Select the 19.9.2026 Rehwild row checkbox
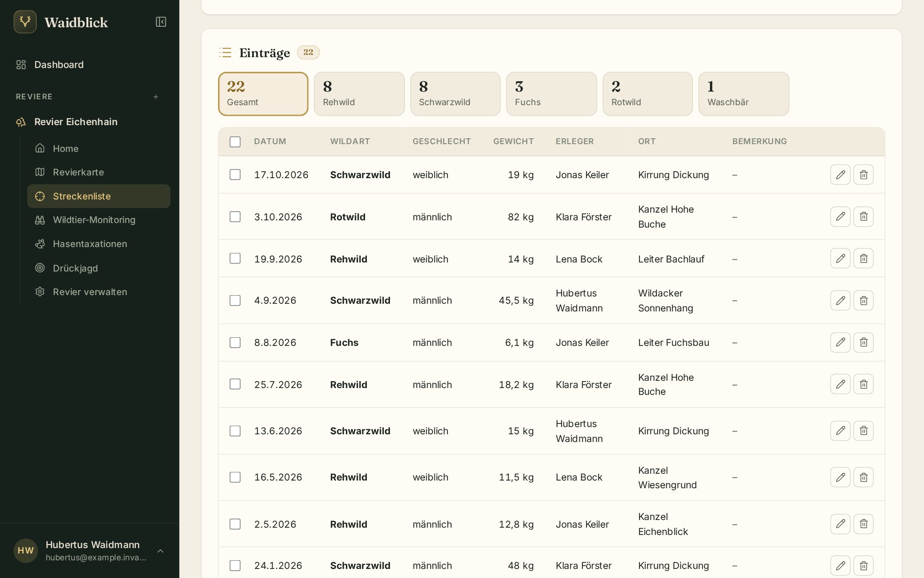This screenshot has height=578, width=924. point(235,258)
